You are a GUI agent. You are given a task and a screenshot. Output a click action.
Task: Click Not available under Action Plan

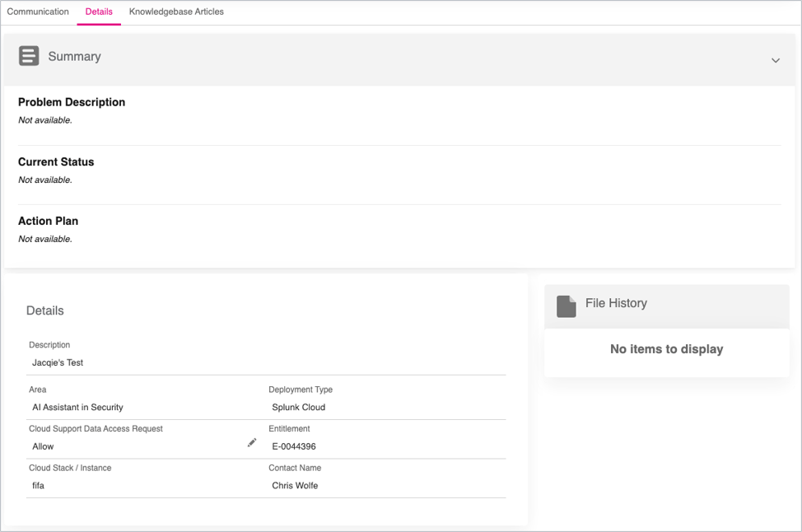[45, 239]
